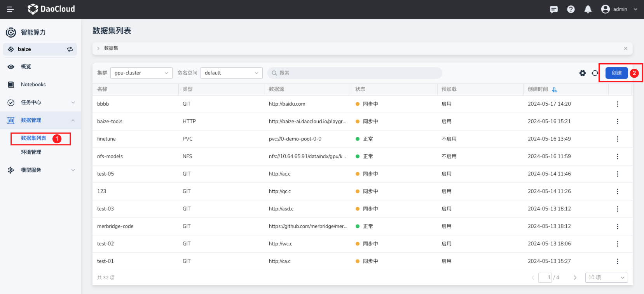Refresh the dataset list
The image size is (644, 294).
coord(595,73)
